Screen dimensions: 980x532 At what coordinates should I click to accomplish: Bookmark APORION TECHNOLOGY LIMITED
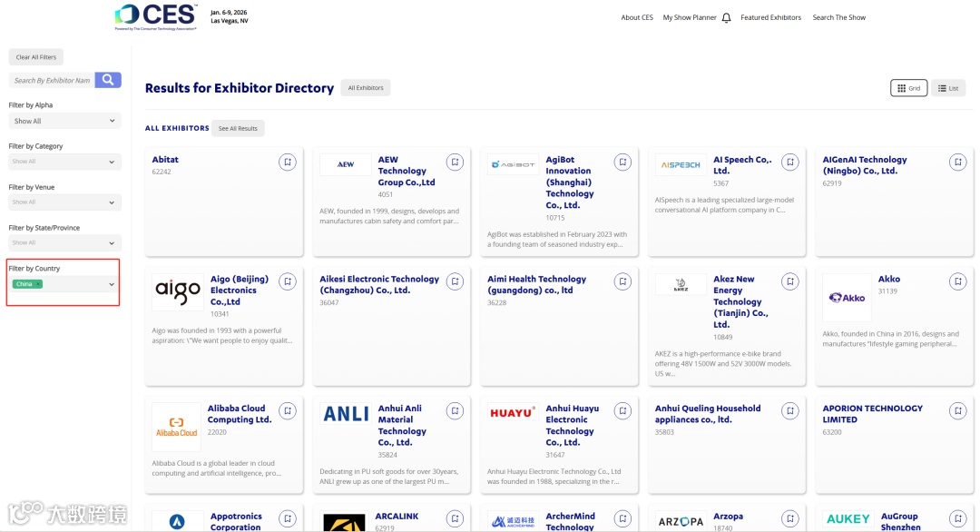tap(957, 410)
